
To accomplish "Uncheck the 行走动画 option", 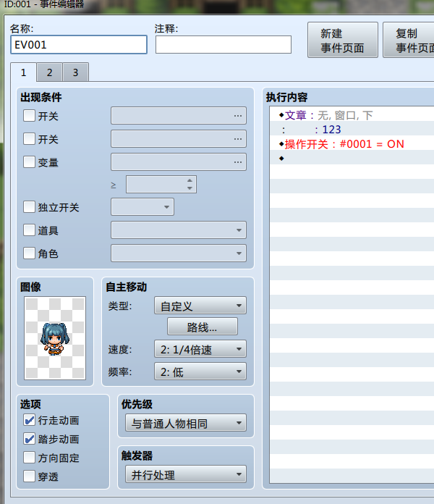I will point(29,420).
